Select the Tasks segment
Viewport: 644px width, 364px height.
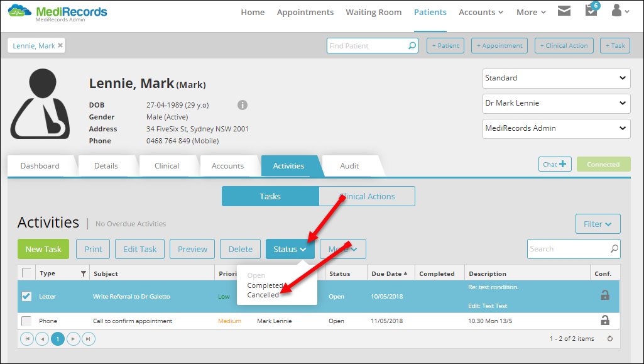point(270,196)
